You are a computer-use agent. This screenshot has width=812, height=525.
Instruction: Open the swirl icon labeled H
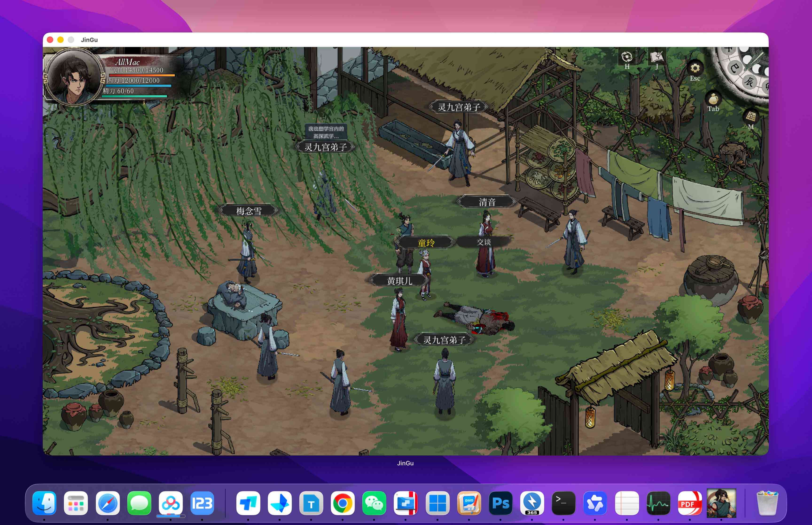627,57
